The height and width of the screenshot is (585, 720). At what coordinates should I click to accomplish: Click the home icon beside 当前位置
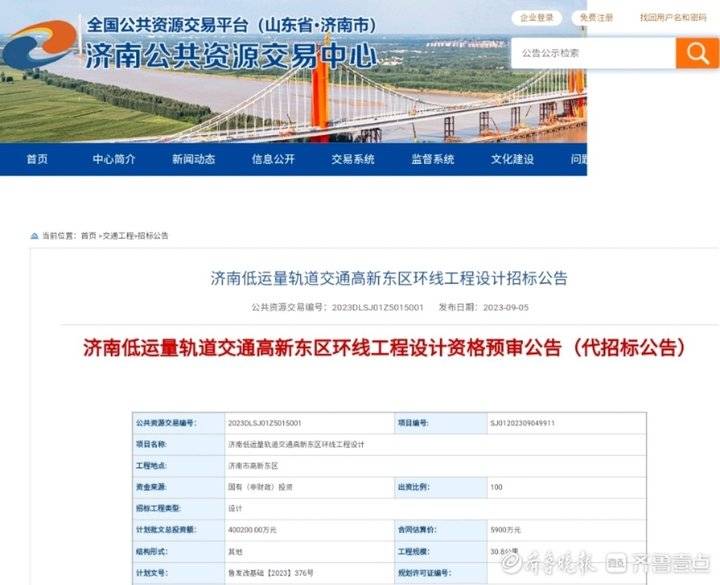tap(34, 236)
